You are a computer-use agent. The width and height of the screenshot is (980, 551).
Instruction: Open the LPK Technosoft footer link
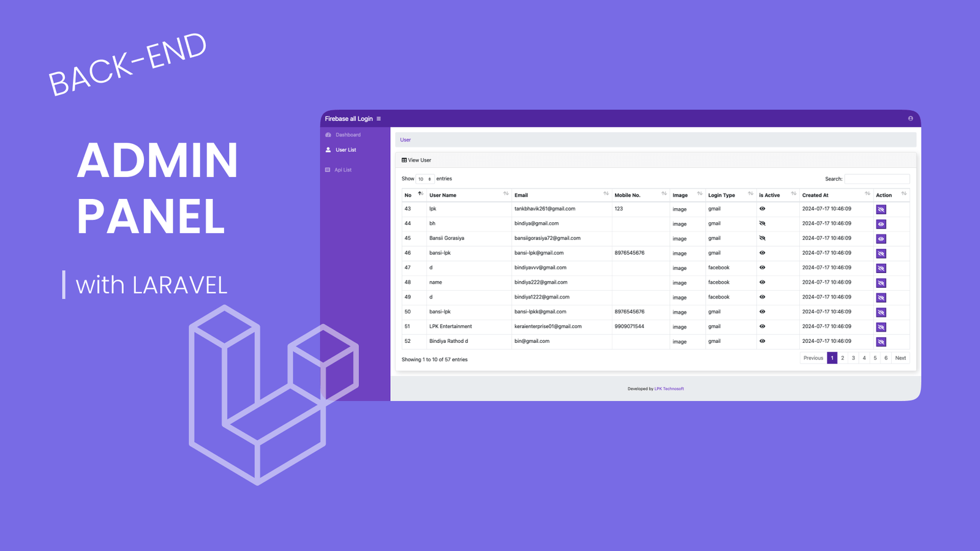[x=669, y=389]
